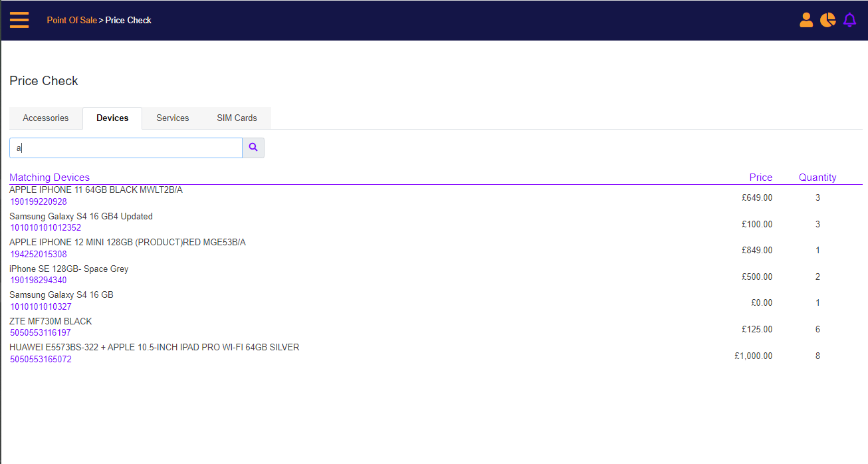Viewport: 868px width, 464px height.
Task: Open barcode 10101010012352 link
Action: (46, 227)
